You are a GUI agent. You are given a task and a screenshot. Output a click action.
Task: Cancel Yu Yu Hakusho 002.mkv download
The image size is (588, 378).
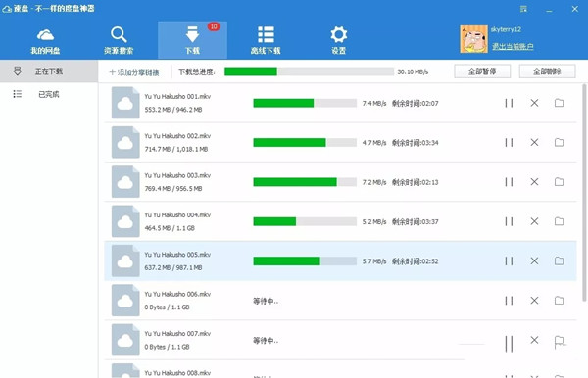coord(534,142)
